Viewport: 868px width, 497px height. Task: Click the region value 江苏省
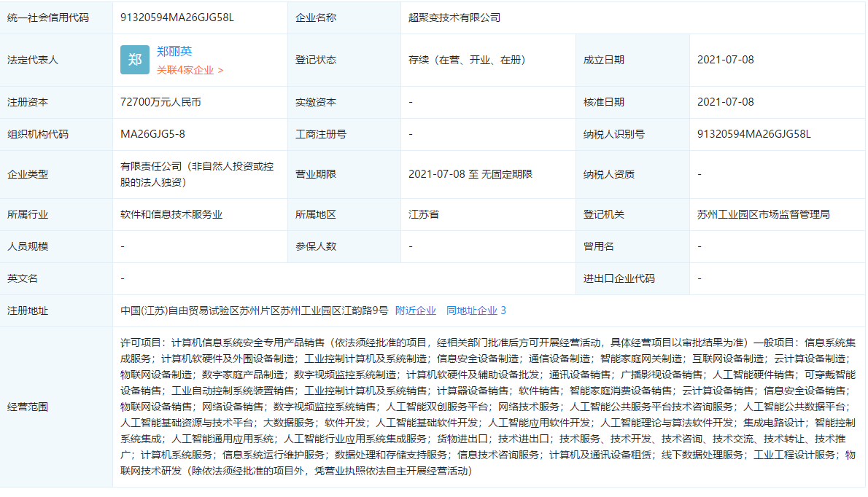coord(423,214)
